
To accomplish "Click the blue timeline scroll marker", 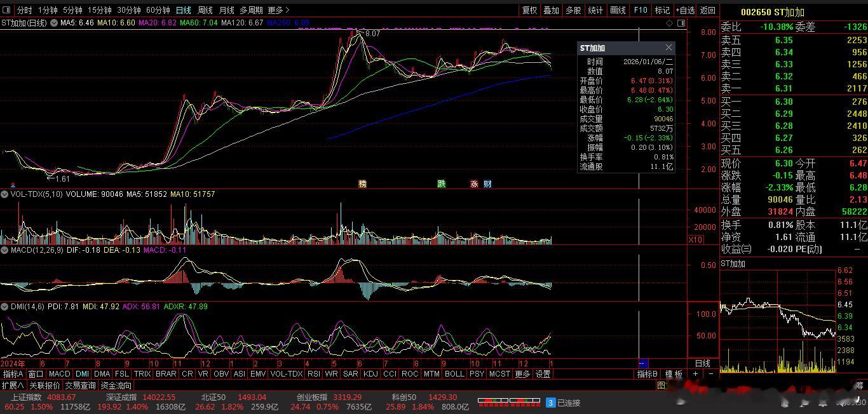I will [642, 363].
